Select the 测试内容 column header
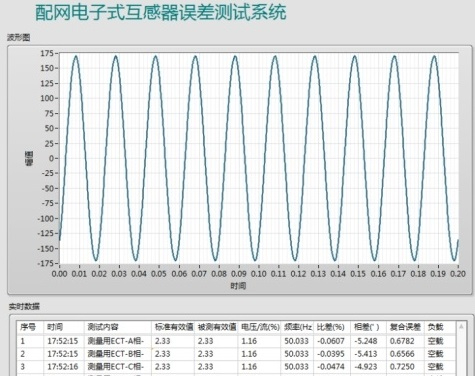Viewport: 475px width, 376px height. [x=118, y=327]
